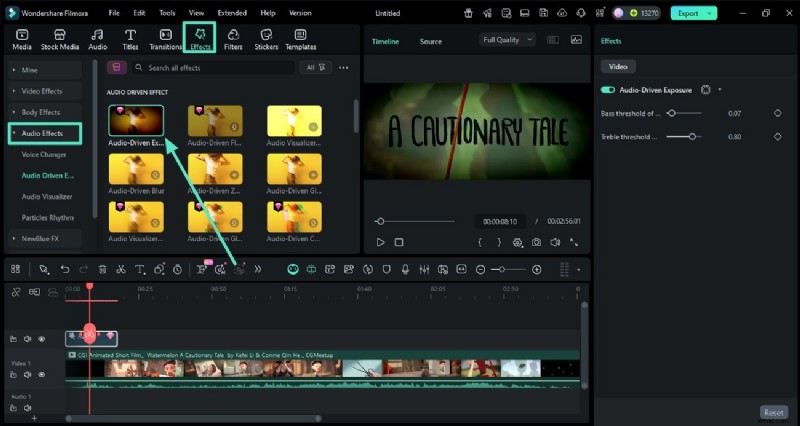800x426 pixels.
Task: Adjust the Treble threshold slider
Action: pyautogui.click(x=684, y=137)
